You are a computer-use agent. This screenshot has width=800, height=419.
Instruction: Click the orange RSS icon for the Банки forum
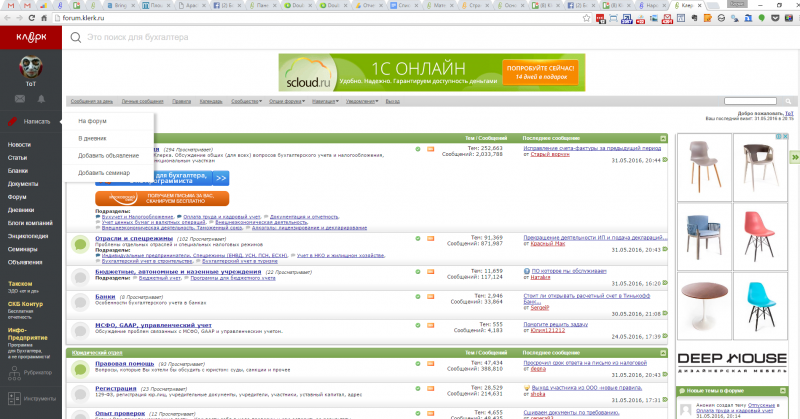(430, 297)
